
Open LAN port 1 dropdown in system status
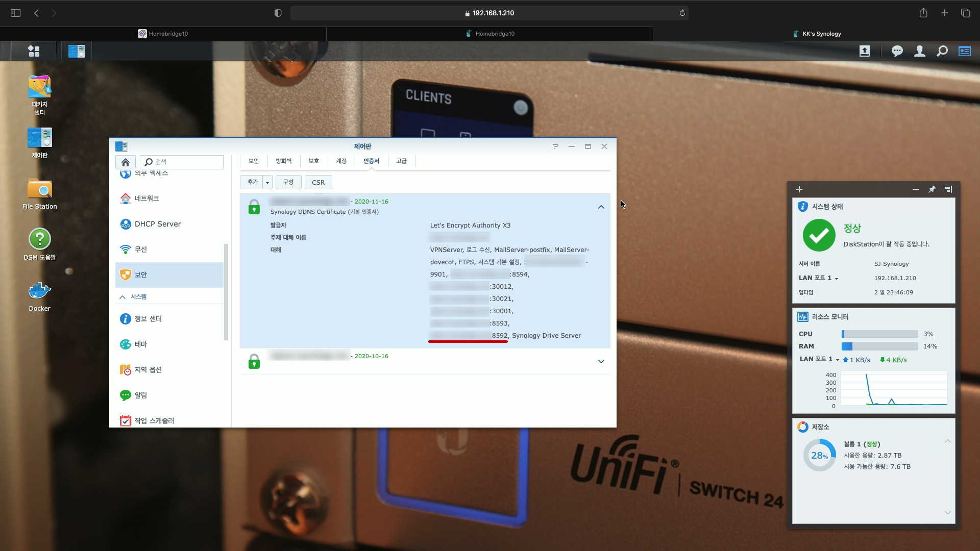coord(836,279)
